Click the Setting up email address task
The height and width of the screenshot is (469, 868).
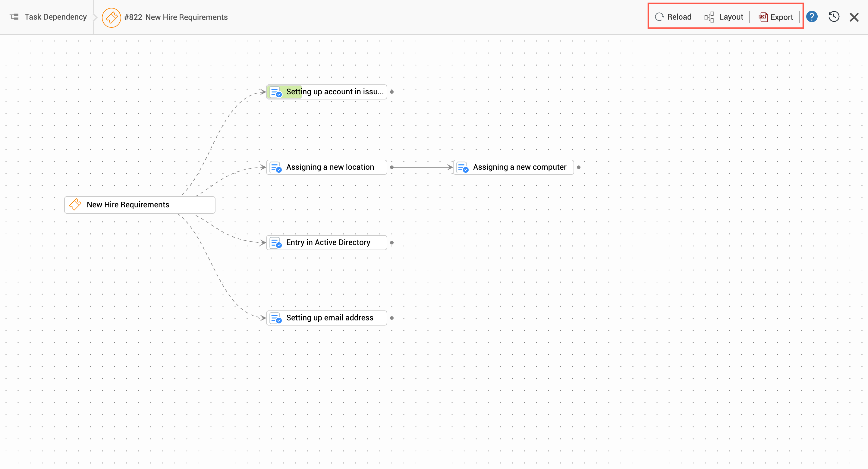point(326,318)
